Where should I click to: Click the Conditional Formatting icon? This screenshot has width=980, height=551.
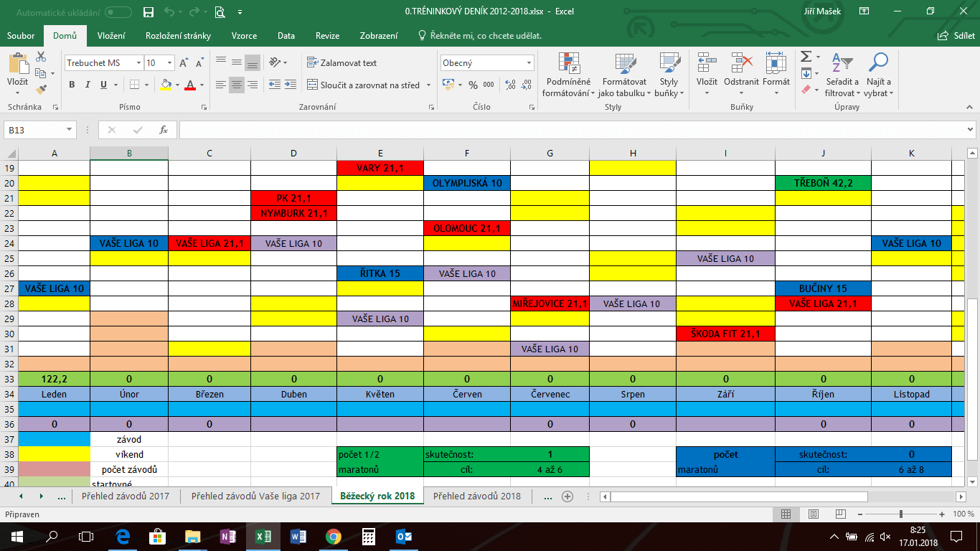(x=569, y=63)
